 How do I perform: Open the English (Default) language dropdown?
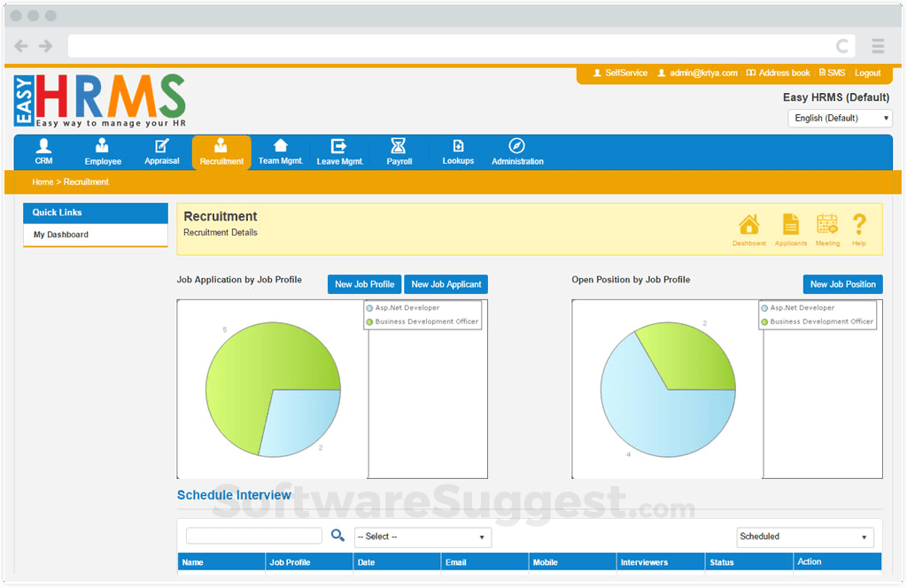[x=840, y=118]
